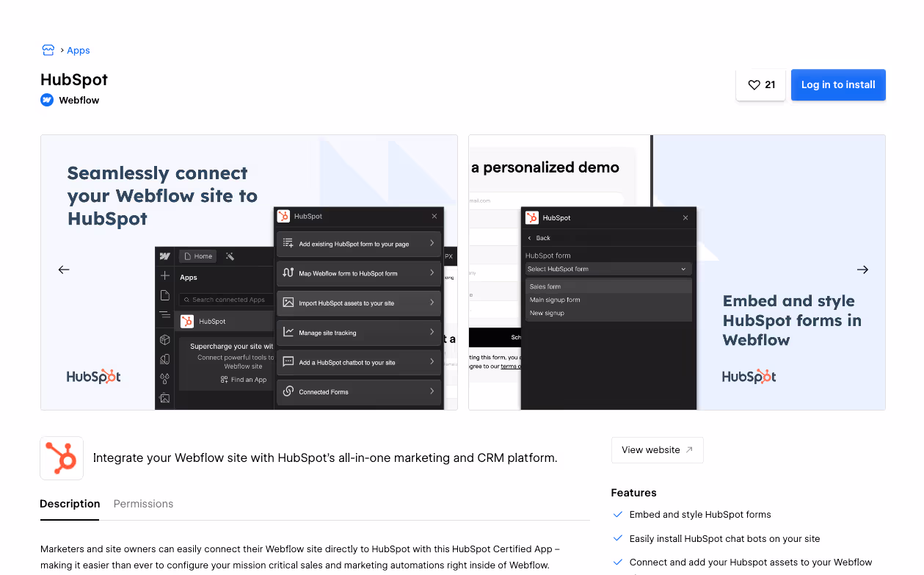Click chevron on 'Connected Forms' row
This screenshot has width=924, height=575.
pos(432,391)
